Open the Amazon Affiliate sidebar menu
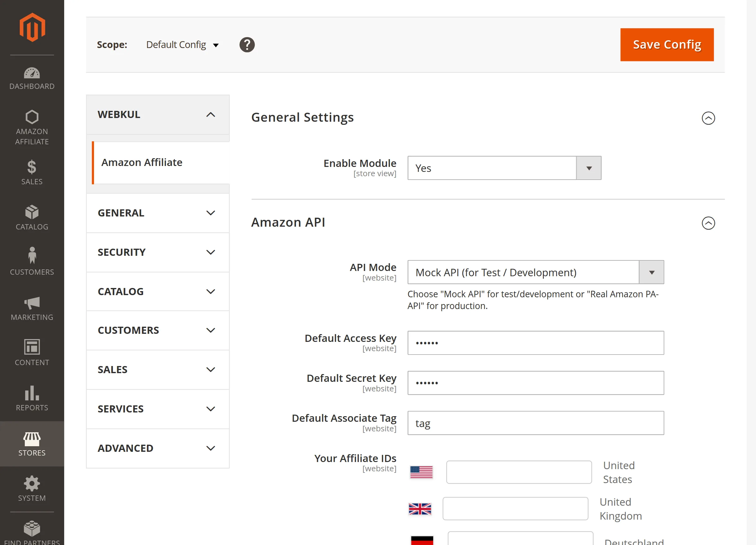756x545 pixels. [x=32, y=128]
